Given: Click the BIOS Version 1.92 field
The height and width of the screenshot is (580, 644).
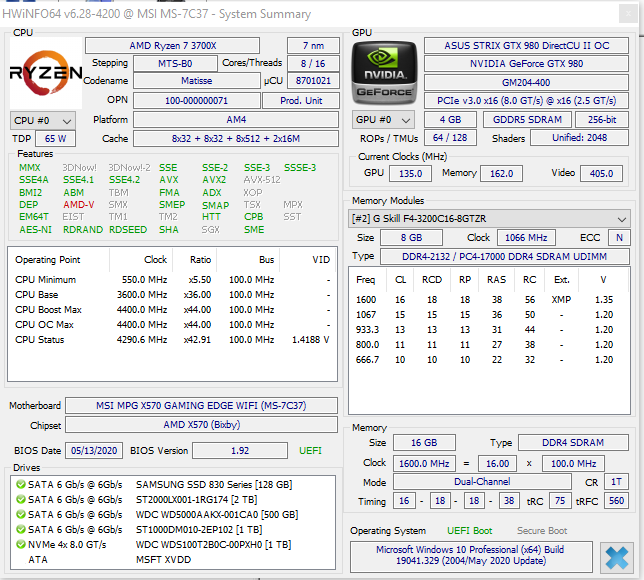Looking at the screenshot, I should coord(240,451).
